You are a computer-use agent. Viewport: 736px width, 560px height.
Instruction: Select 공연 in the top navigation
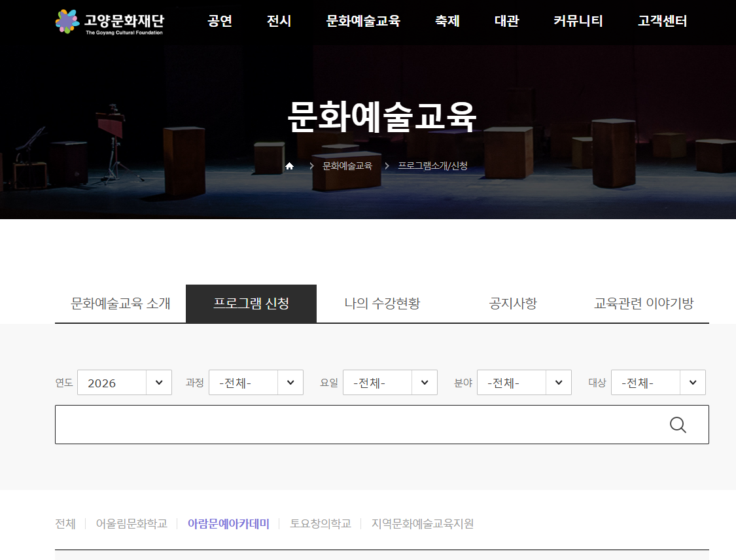(219, 21)
